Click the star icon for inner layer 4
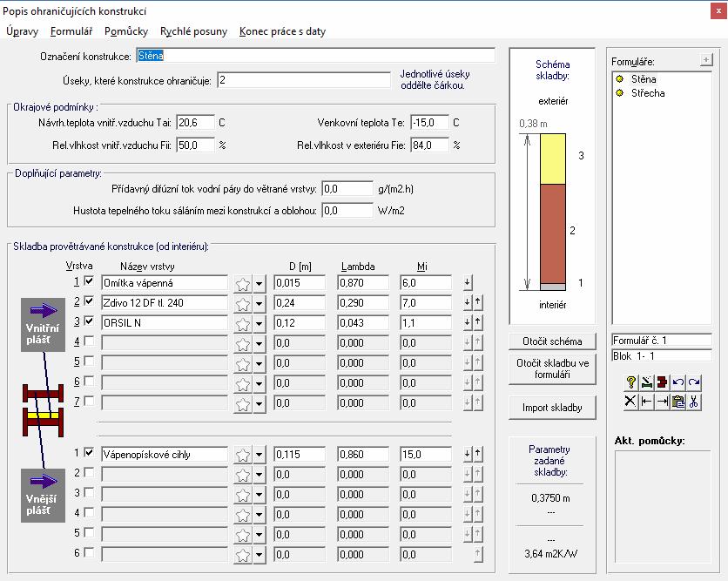Screen dimensions: 728x581 click(x=243, y=344)
